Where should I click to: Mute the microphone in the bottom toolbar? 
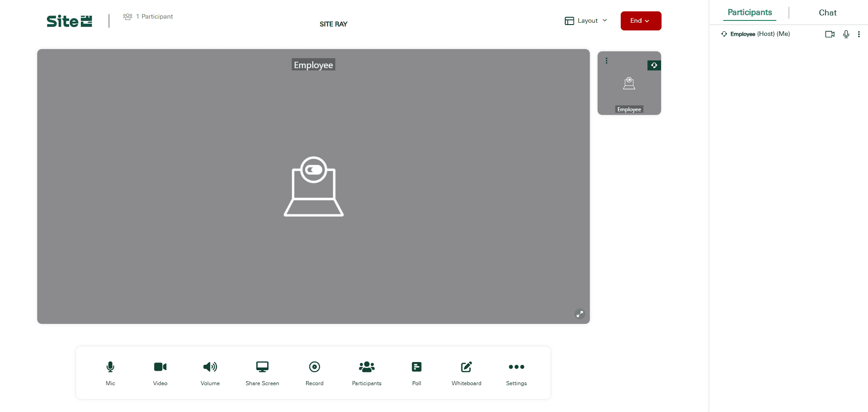(x=110, y=367)
